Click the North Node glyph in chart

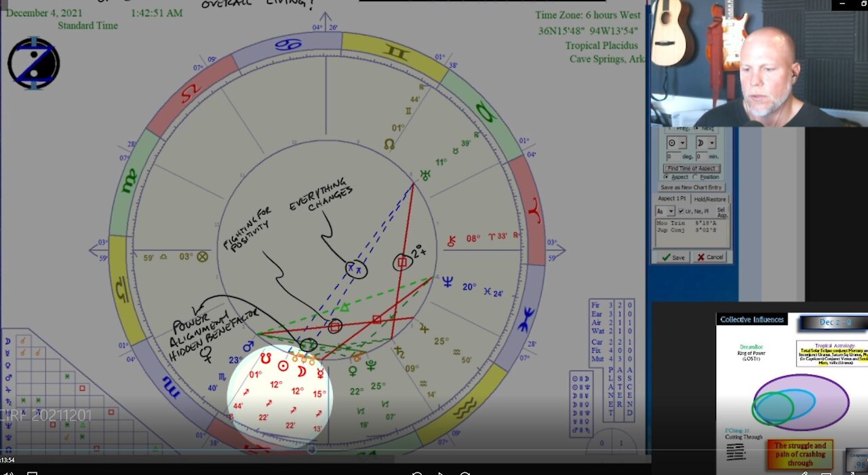pos(389,144)
